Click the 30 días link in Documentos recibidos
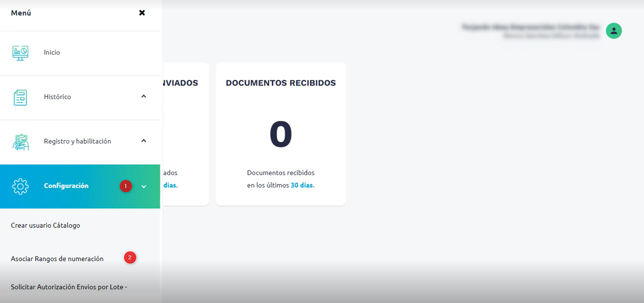 click(302, 185)
